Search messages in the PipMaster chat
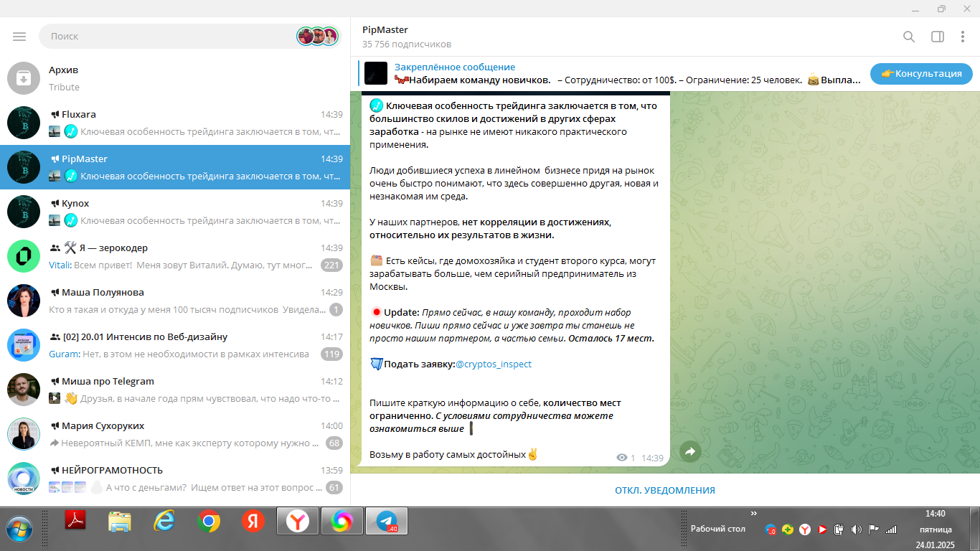This screenshot has width=980, height=551. (x=909, y=37)
